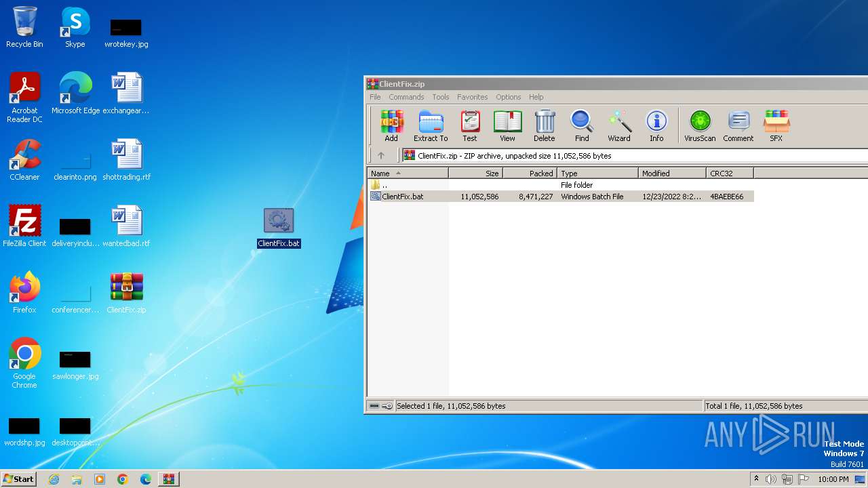Image resolution: width=868 pixels, height=488 pixels.
Task: Select the CCleaner desktop shortcut
Action: tap(24, 160)
